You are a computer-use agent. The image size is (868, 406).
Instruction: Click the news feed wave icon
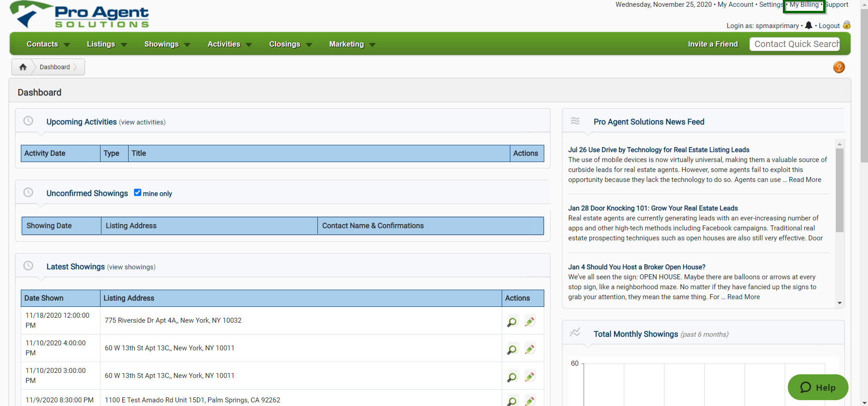[575, 121]
